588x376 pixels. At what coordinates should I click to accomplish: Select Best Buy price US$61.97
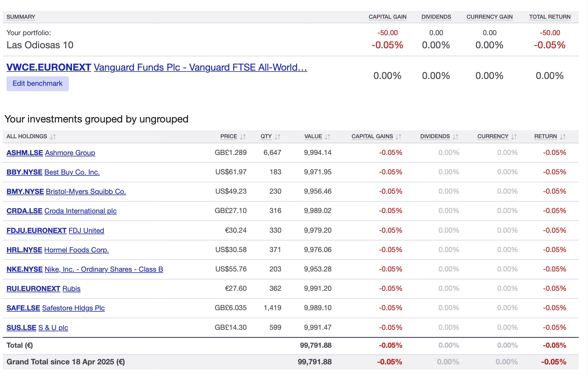pos(231,172)
